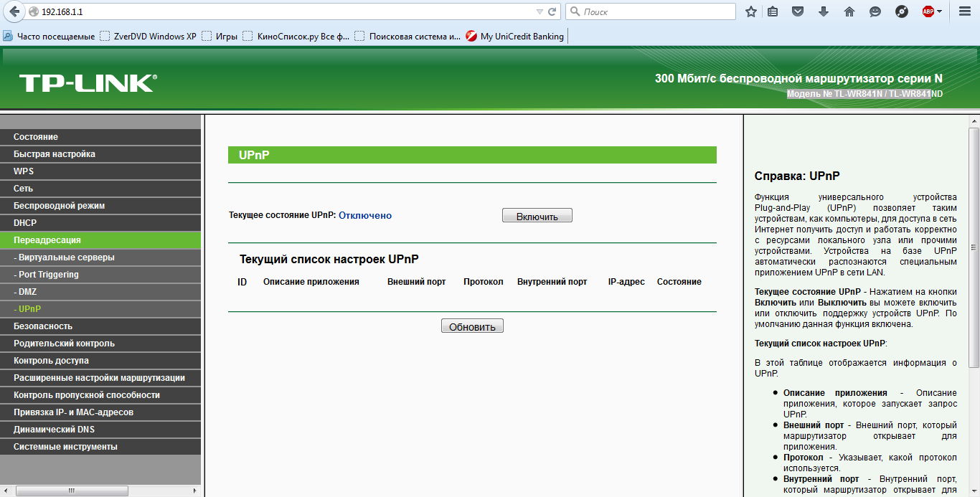Click the Справка: UPnP help heading
Screen dimensions: 980x497
click(797, 176)
